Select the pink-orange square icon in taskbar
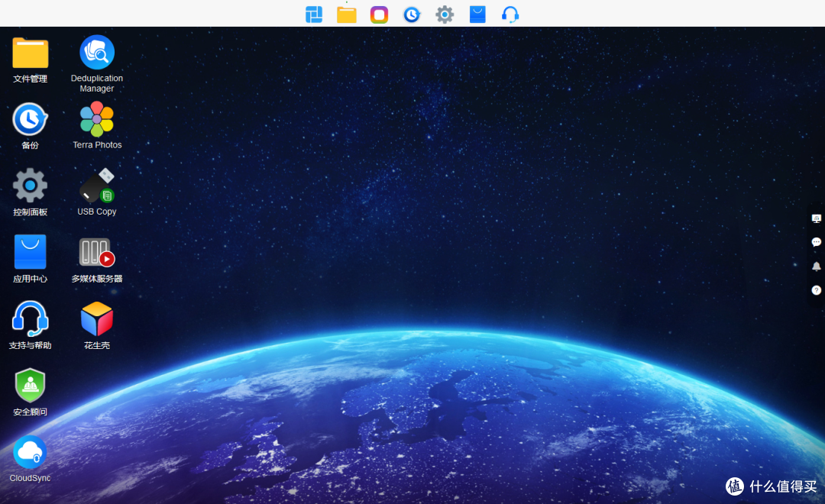The width and height of the screenshot is (825, 504). [380, 15]
